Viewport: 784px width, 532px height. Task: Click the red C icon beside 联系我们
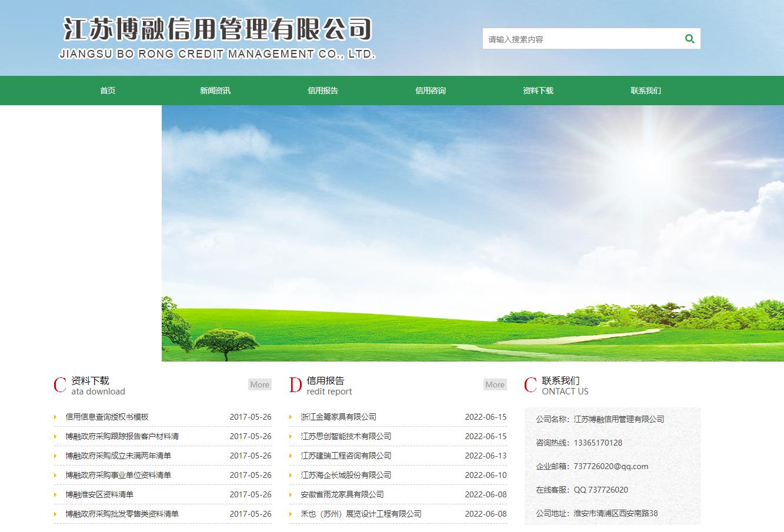(531, 385)
